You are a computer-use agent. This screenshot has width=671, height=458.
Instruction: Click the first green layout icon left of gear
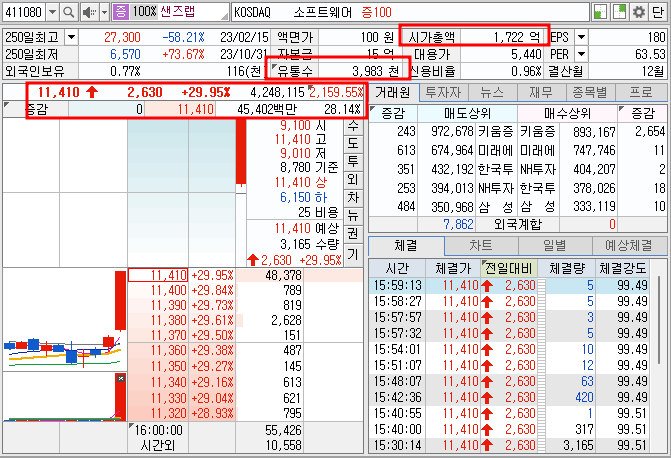(601, 12)
